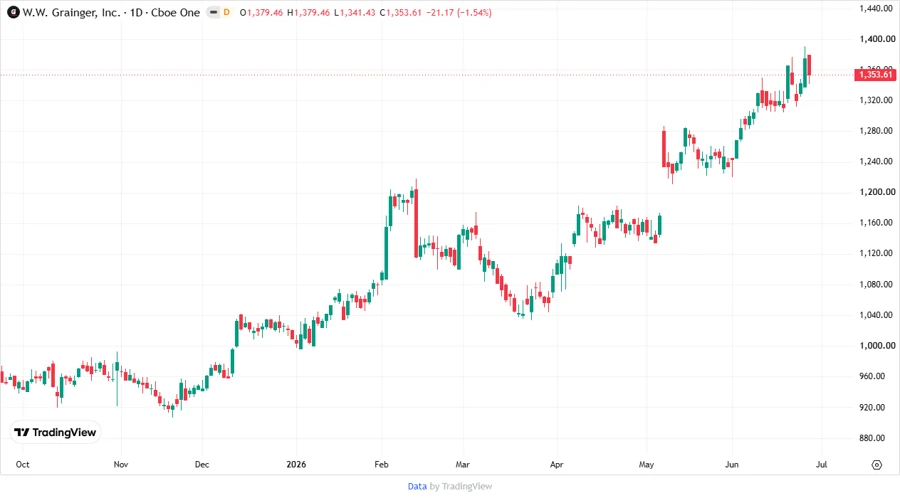Screen dimensions: 900x498
Task: Click the W.W. Grainger, Inc. title
Action: [x=71, y=13]
